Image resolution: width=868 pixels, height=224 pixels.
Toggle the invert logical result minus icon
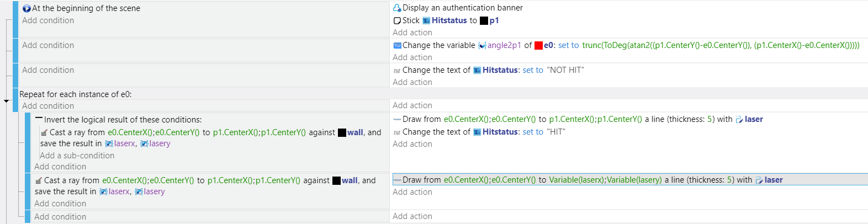(x=39, y=119)
